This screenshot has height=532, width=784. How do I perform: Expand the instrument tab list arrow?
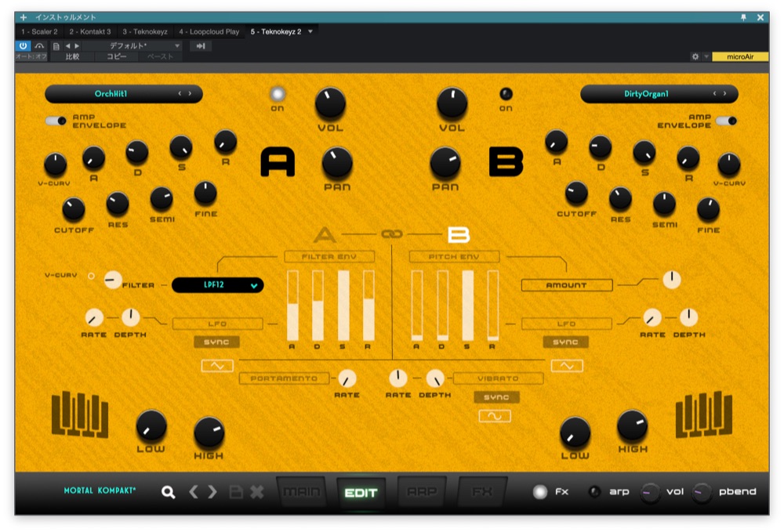[310, 31]
